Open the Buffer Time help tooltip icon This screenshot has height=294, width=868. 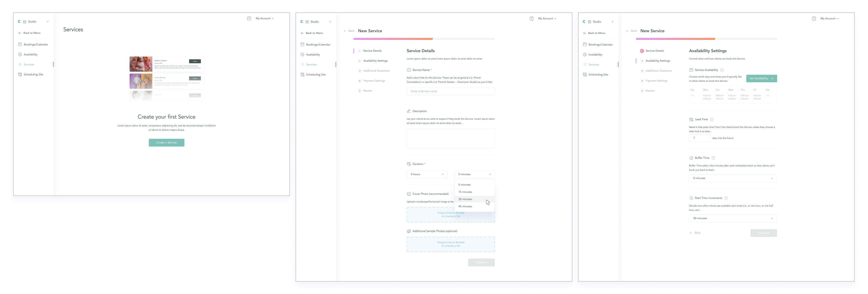pyautogui.click(x=713, y=158)
